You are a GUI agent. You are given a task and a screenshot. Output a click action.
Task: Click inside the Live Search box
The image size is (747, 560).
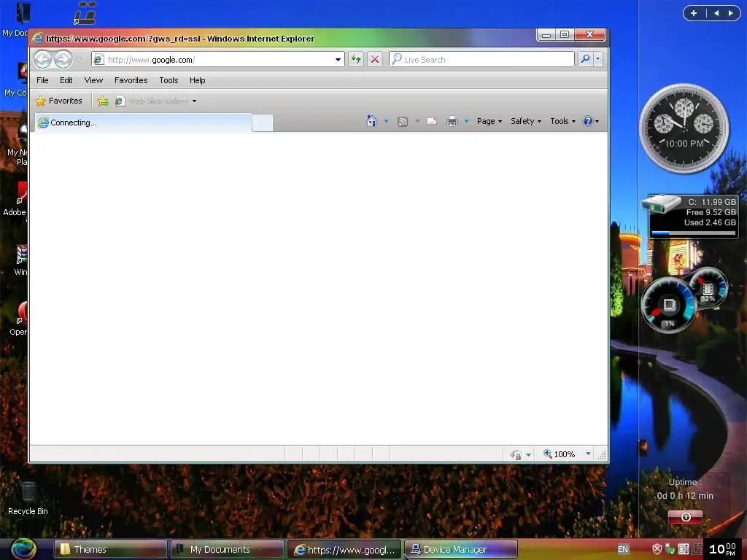pyautogui.click(x=481, y=60)
